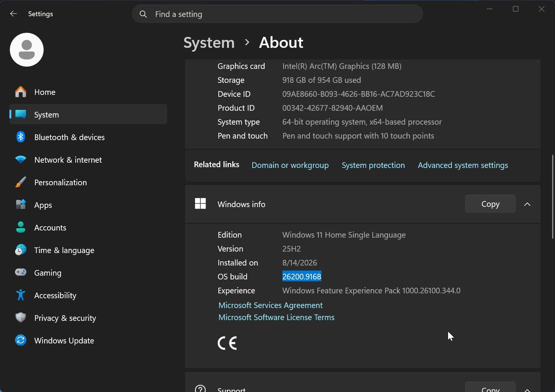Click the search magnifier icon
The image size is (555, 392).
[x=143, y=14]
